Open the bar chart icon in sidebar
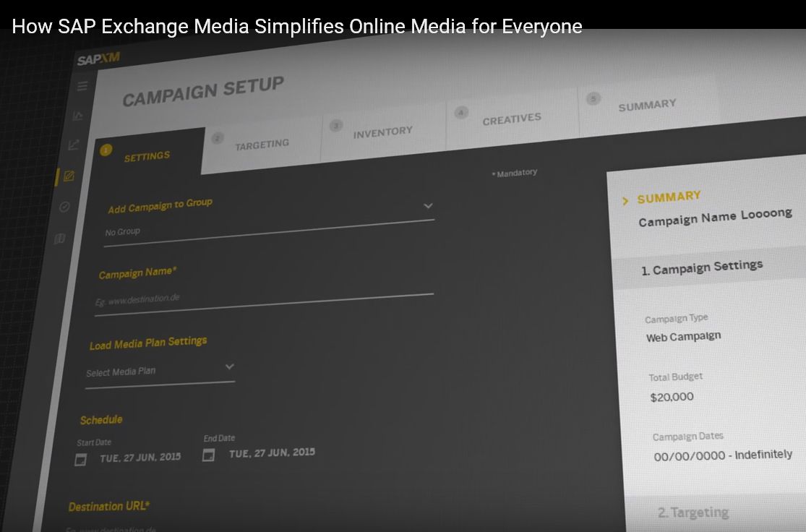 [77, 116]
